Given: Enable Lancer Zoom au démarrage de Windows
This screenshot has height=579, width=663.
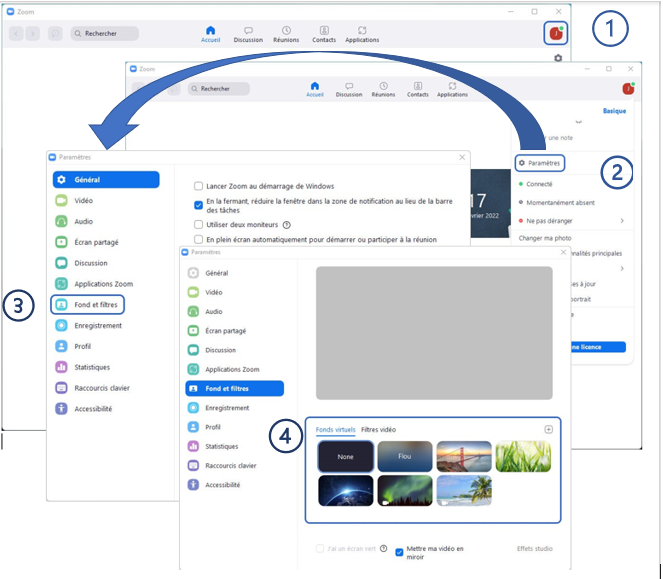Looking at the screenshot, I should point(198,186).
